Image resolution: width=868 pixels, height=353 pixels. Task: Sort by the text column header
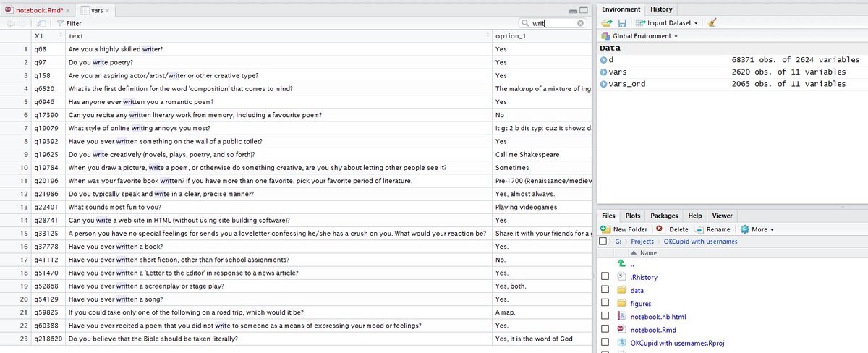[x=278, y=35]
